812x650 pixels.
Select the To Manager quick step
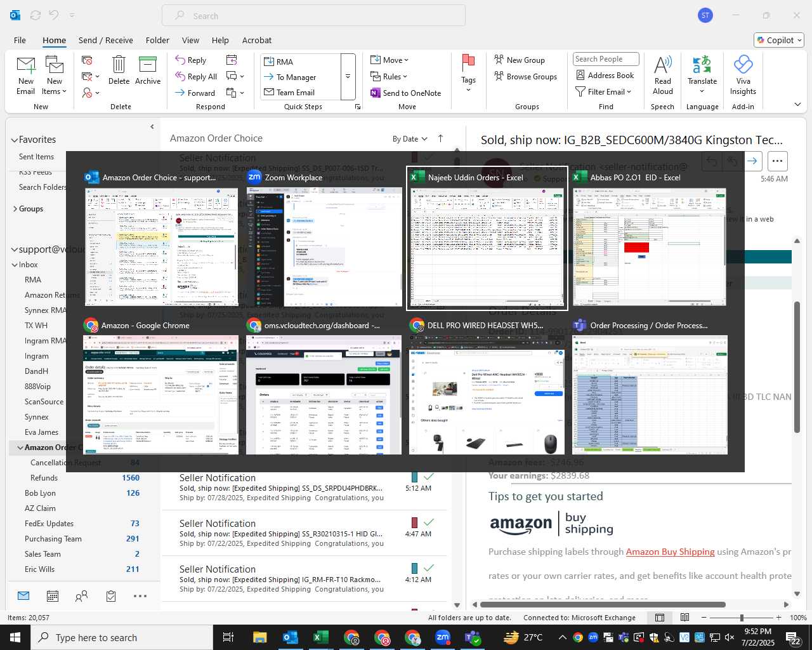tap(301, 77)
